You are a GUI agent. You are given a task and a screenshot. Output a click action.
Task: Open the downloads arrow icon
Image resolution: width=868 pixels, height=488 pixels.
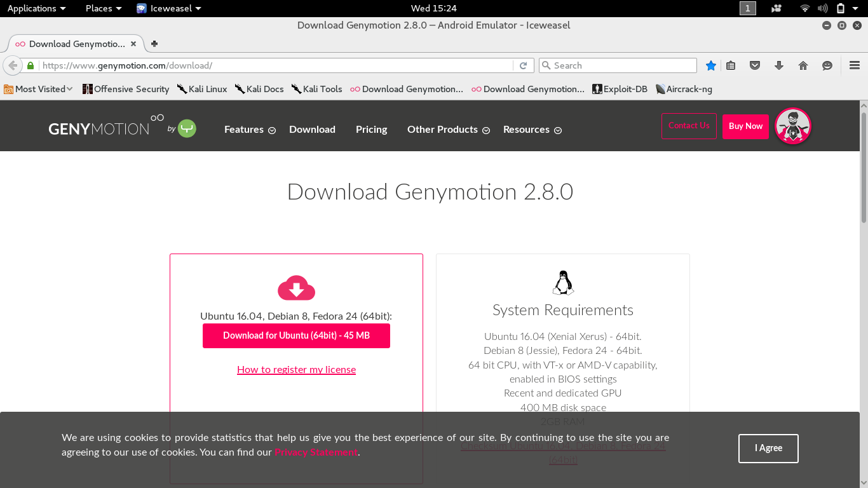(779, 65)
